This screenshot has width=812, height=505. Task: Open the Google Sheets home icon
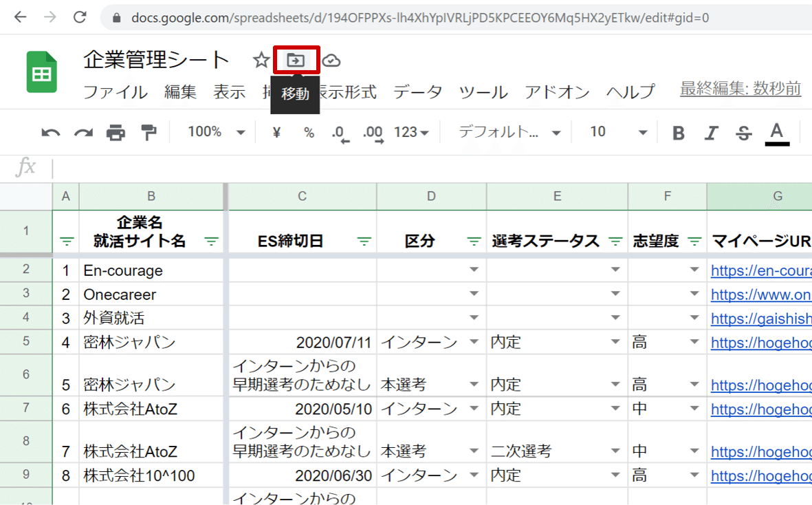41,72
